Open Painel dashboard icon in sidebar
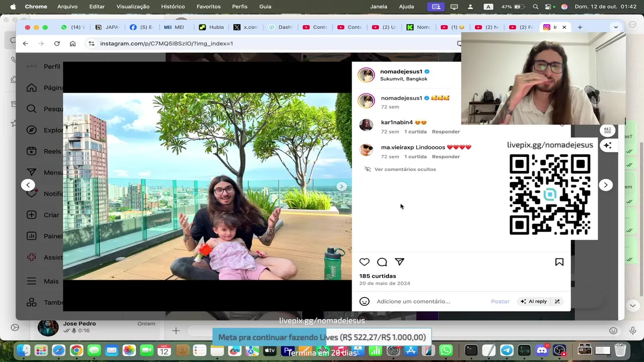 tap(32, 236)
